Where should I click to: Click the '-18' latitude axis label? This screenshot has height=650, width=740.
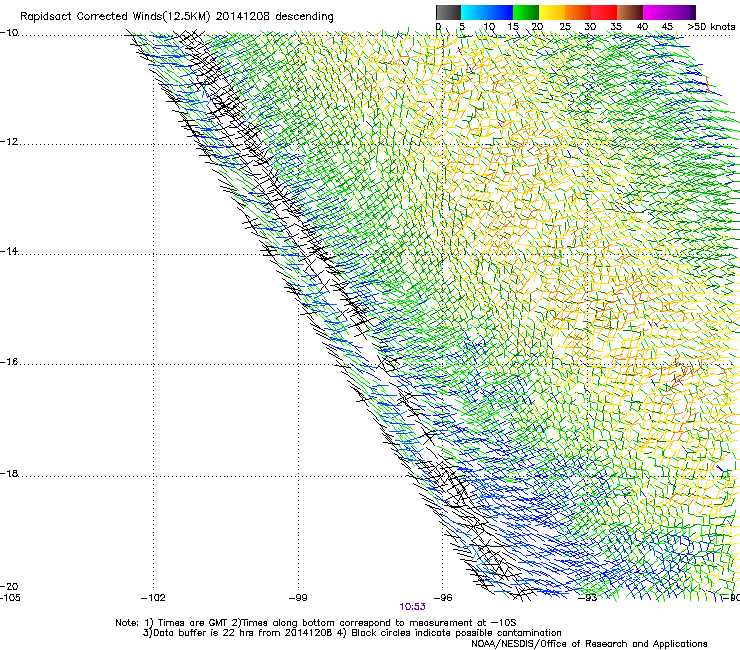tap(9, 473)
